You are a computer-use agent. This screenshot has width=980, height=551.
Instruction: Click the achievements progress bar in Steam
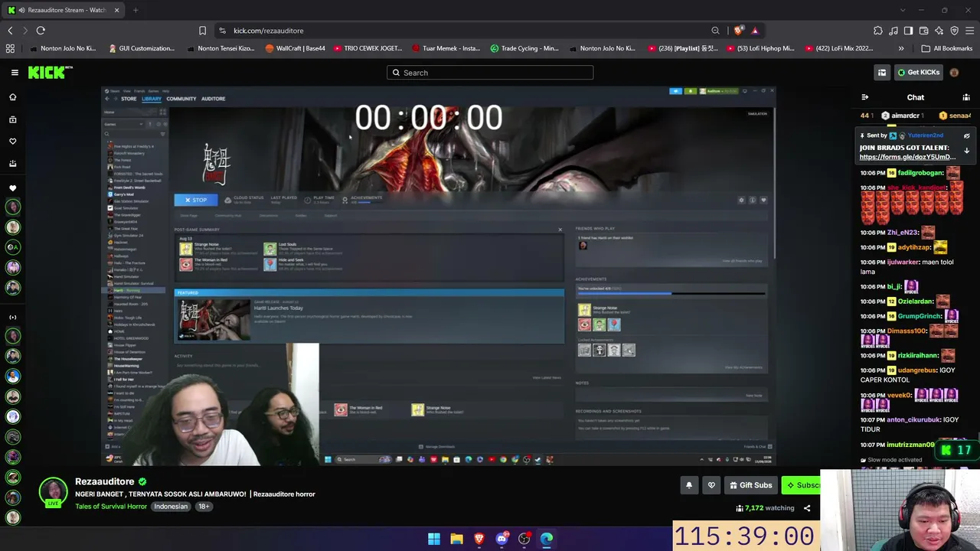[671, 293]
